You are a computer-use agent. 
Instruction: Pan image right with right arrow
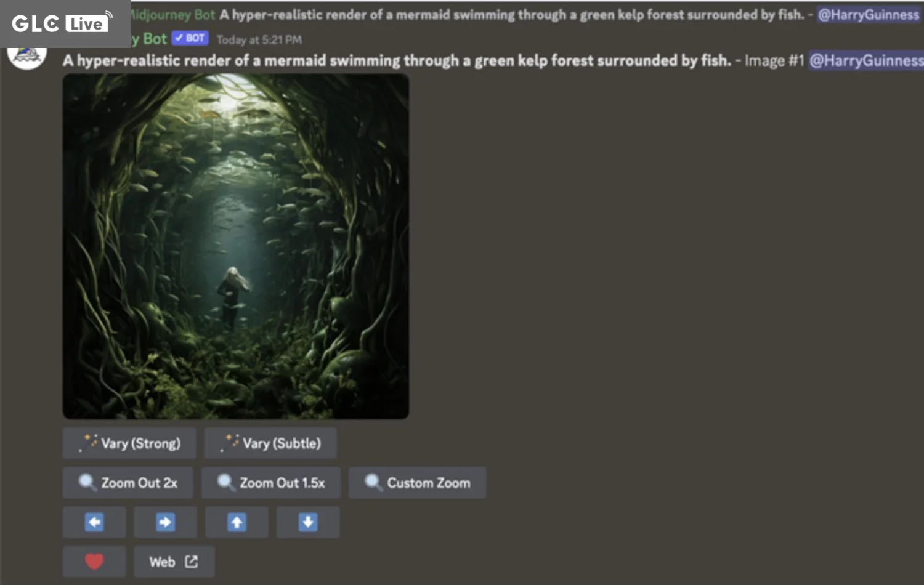click(x=165, y=522)
